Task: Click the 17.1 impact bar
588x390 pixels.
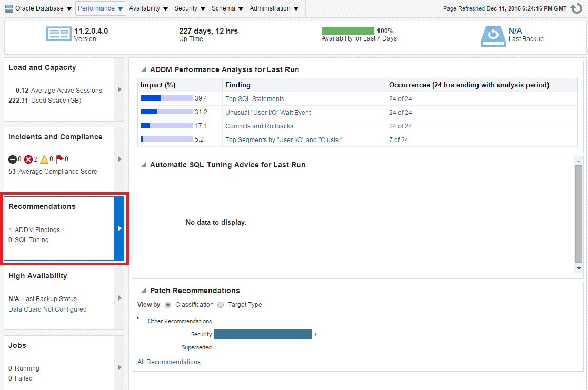Action: (x=166, y=126)
